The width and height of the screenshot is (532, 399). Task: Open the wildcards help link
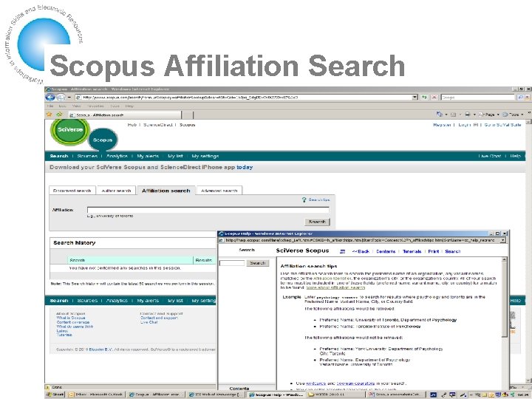[316, 383]
